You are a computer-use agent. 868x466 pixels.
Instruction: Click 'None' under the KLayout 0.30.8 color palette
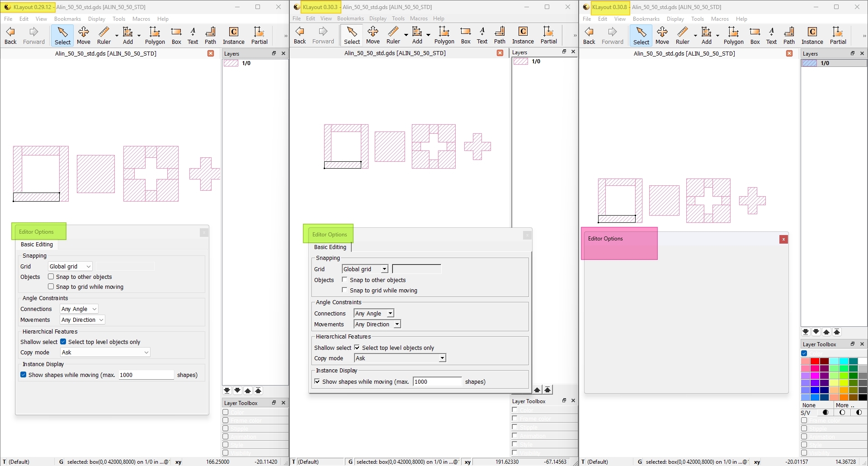(809, 405)
